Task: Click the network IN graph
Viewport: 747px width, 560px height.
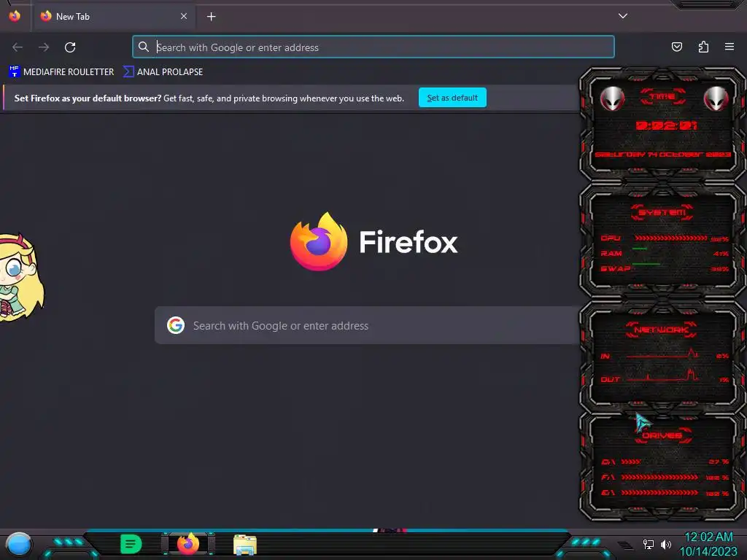Action: point(662,354)
